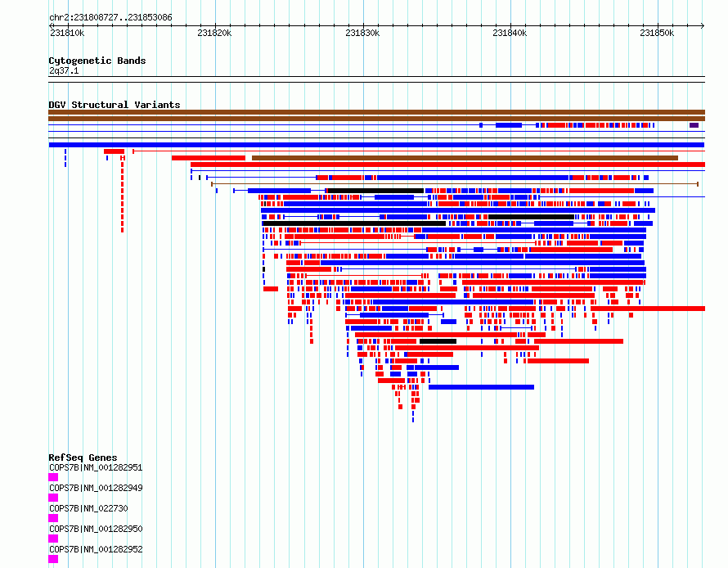Click magenta exon box under NM_001282950

point(53,539)
